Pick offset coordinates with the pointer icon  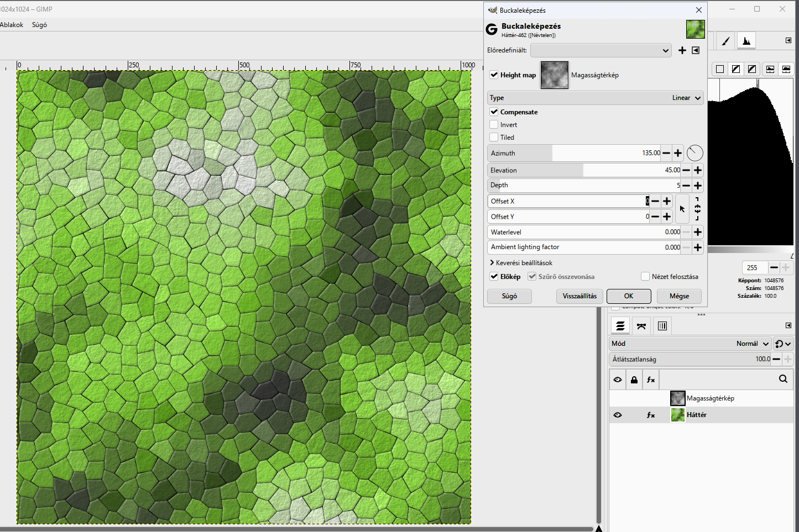point(682,209)
